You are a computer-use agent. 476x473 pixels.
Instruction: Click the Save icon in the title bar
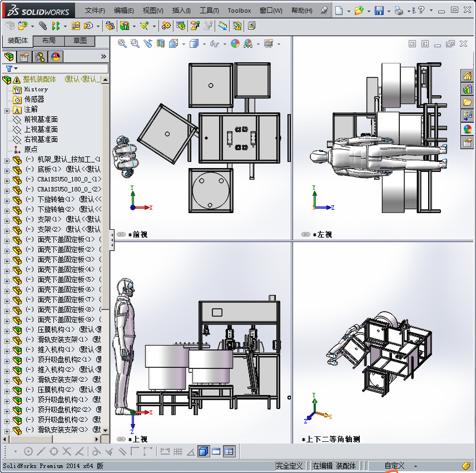pyautogui.click(x=379, y=11)
